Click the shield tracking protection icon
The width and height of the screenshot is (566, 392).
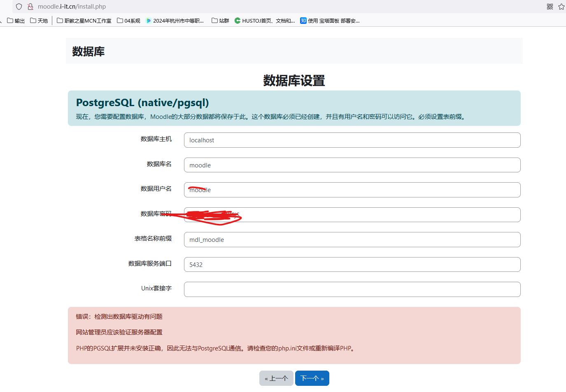(x=19, y=7)
